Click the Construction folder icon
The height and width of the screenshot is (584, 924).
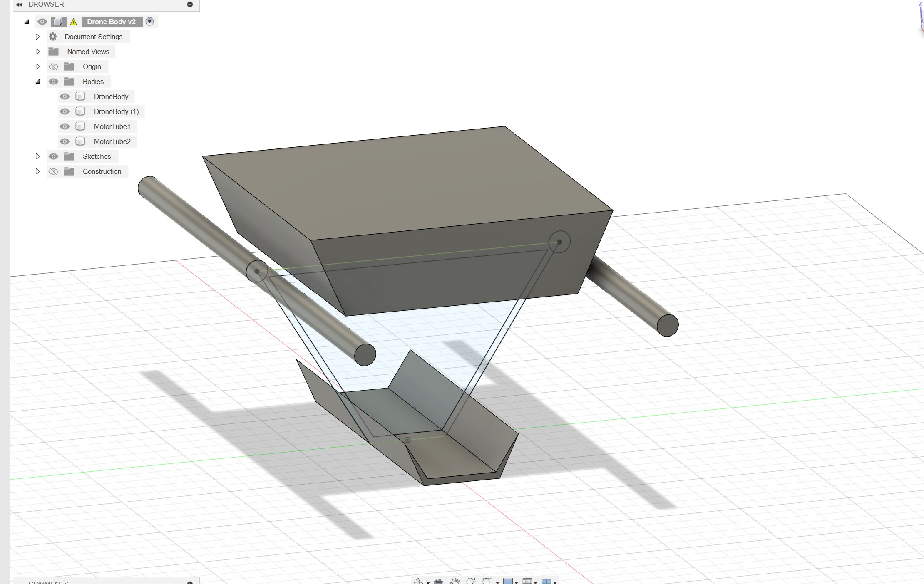tap(69, 171)
